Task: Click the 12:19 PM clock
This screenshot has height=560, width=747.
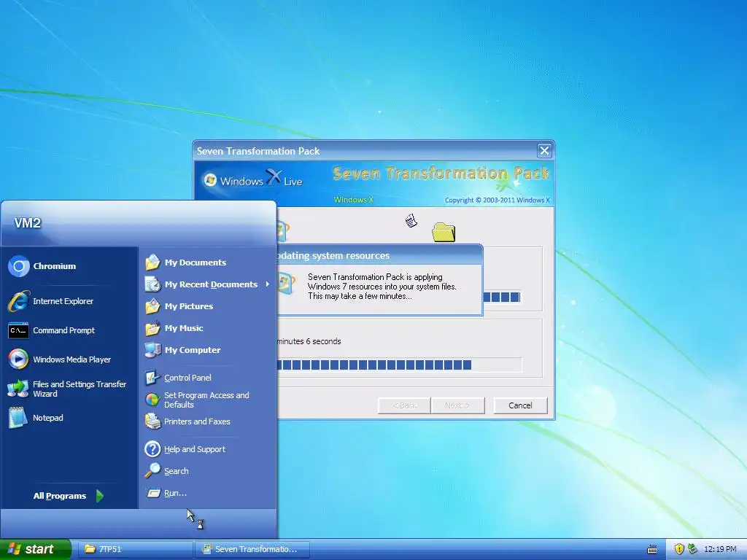Action: 720,549
